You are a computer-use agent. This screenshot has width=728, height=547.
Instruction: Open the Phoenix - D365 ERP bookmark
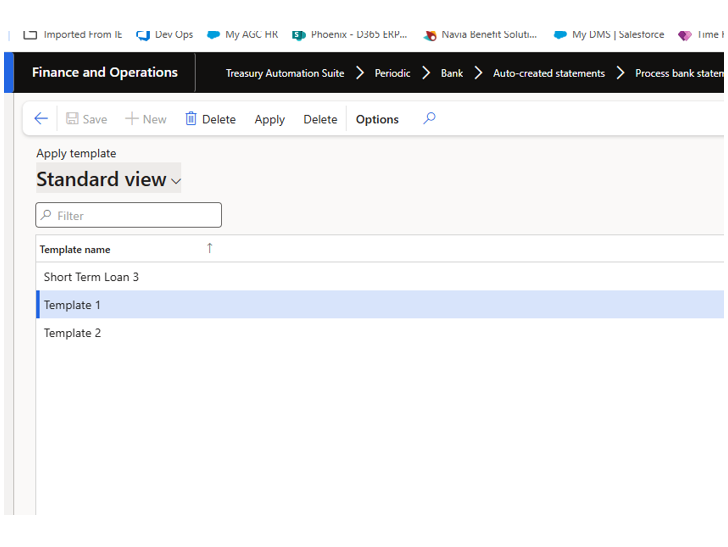(350, 34)
